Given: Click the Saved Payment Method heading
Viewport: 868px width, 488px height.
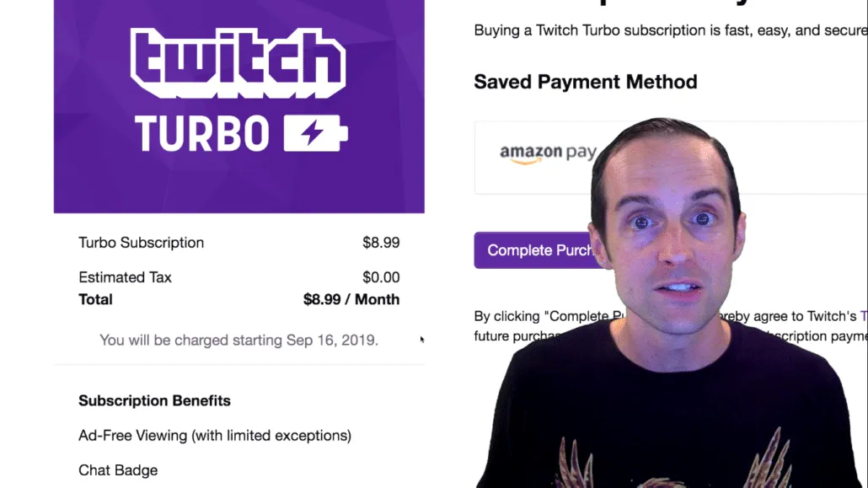Looking at the screenshot, I should [585, 82].
